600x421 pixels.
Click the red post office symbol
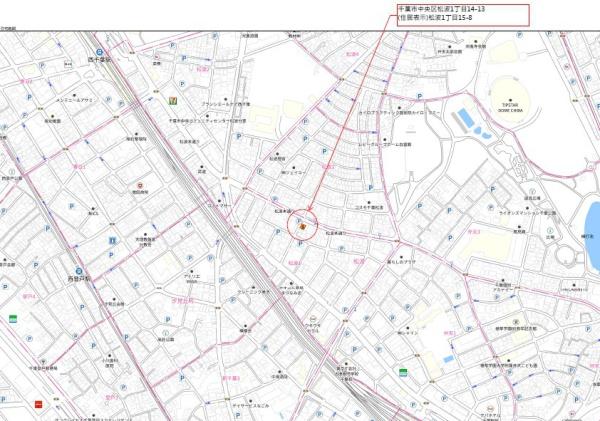(x=141, y=185)
